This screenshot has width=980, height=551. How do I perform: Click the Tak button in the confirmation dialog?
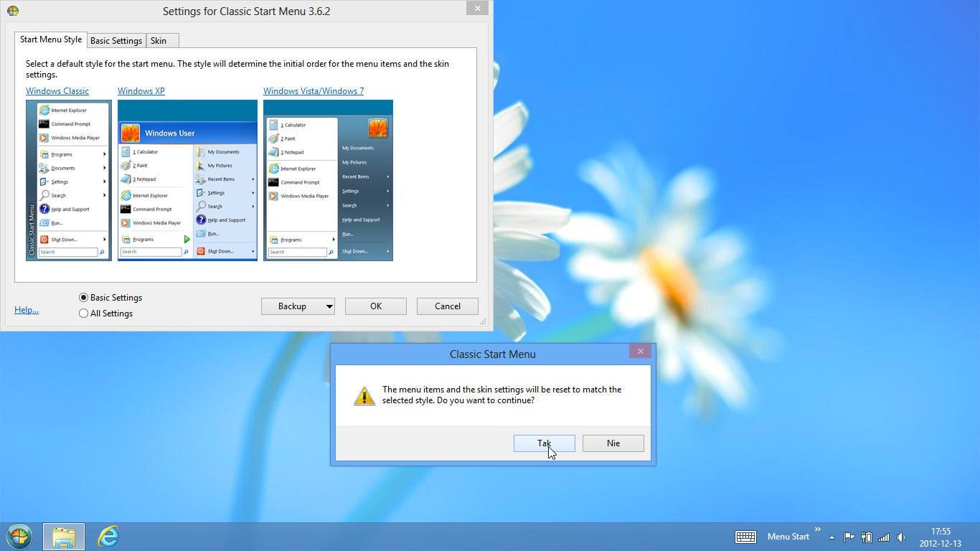pyautogui.click(x=544, y=443)
